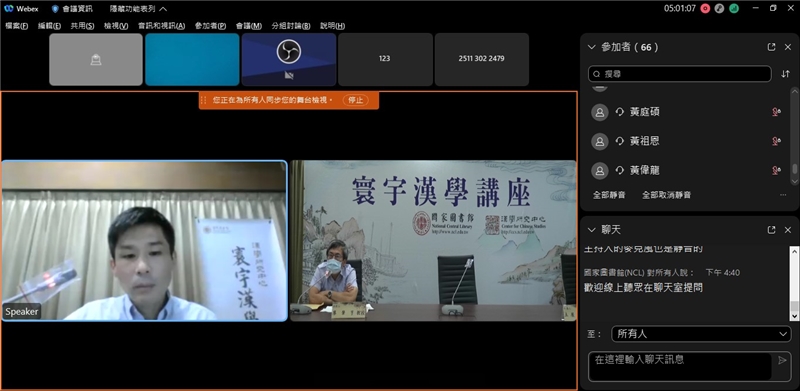Collapse the 參加者 panel
This screenshot has width=800, height=391.
[x=592, y=47]
